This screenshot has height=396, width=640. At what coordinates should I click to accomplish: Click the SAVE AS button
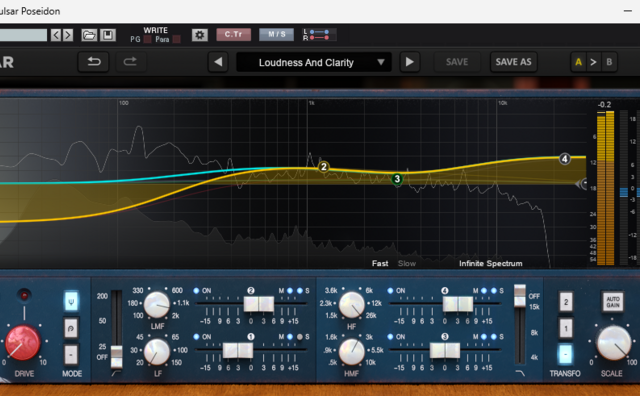(x=513, y=62)
